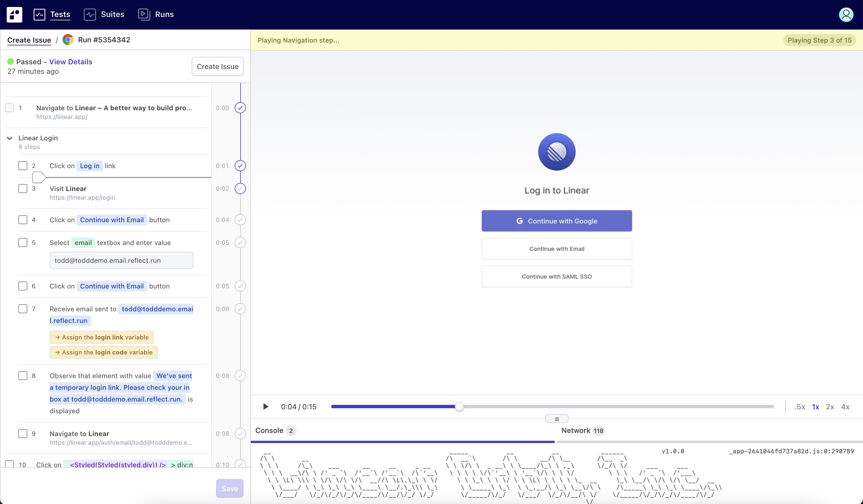The height and width of the screenshot is (504, 863).
Task: Click the step 4 timeline checkmark circle
Action: point(240,220)
